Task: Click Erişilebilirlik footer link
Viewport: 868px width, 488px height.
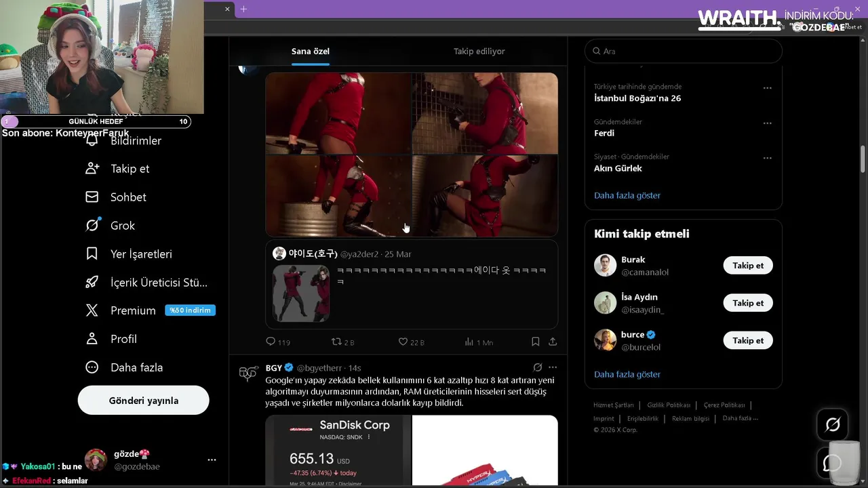Action: [x=643, y=419]
